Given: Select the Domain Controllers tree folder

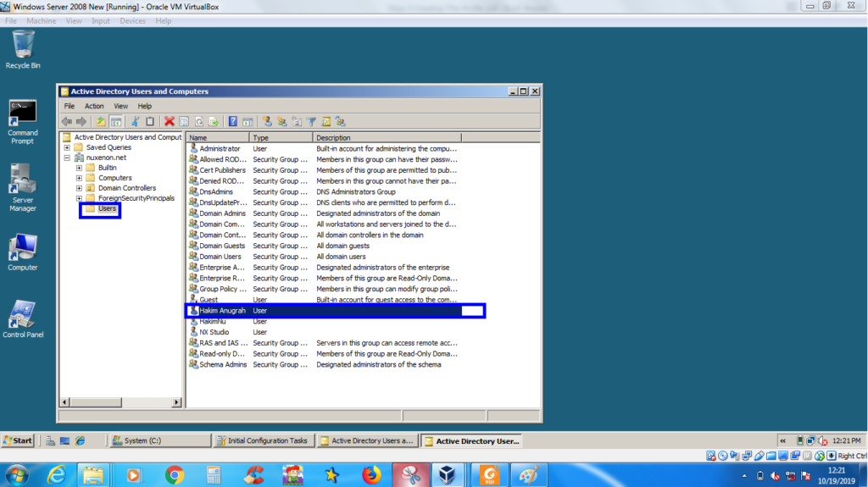Looking at the screenshot, I should (127, 188).
